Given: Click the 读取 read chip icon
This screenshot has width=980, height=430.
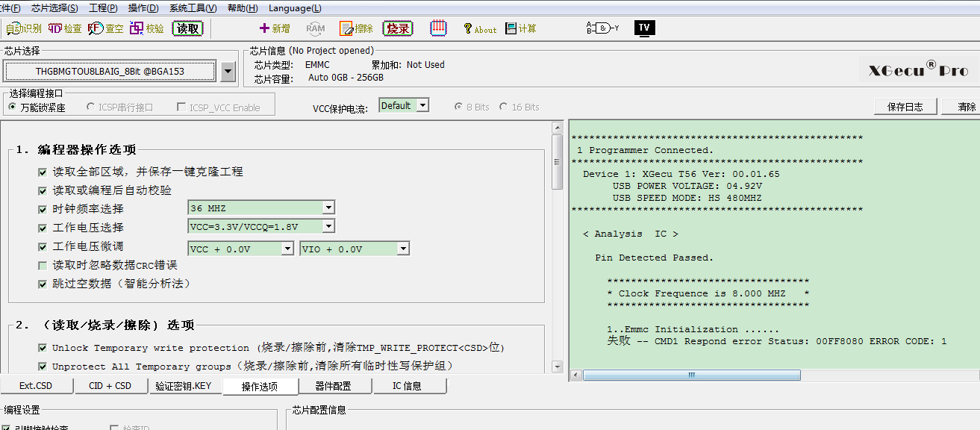Looking at the screenshot, I should pos(187,28).
